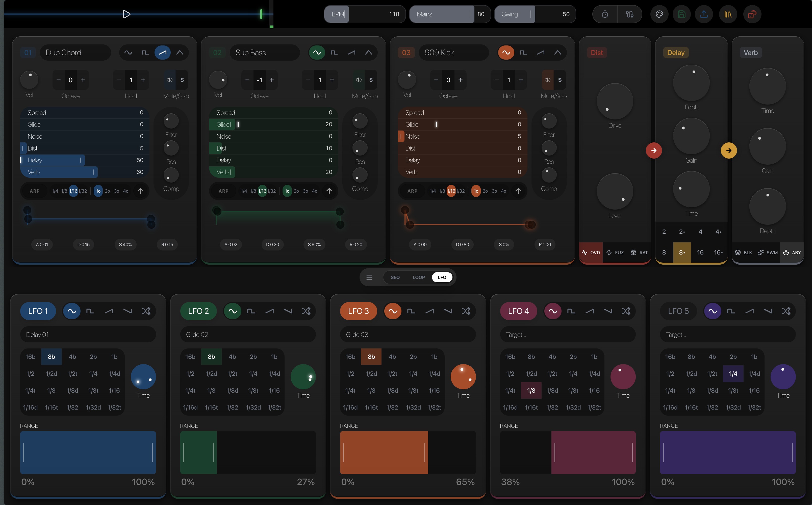Increase Hold value on Sub Bass
Viewport: 812px width, 505px height.
(332, 80)
